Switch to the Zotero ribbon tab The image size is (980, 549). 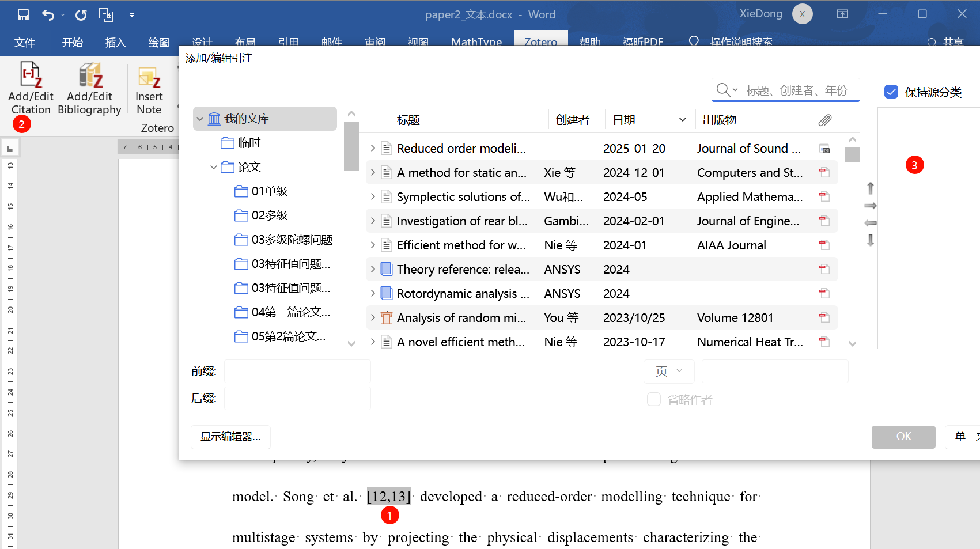click(x=540, y=39)
